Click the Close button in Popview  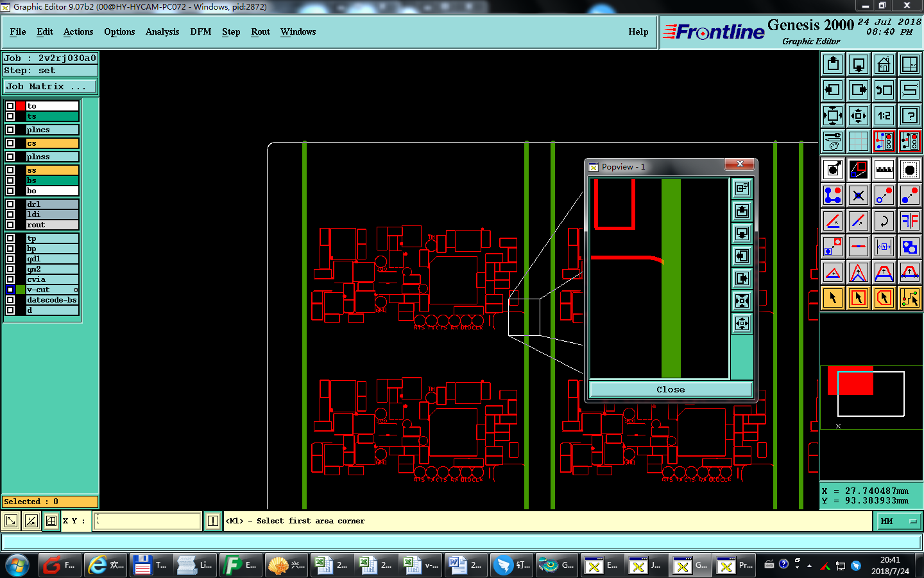click(x=671, y=389)
